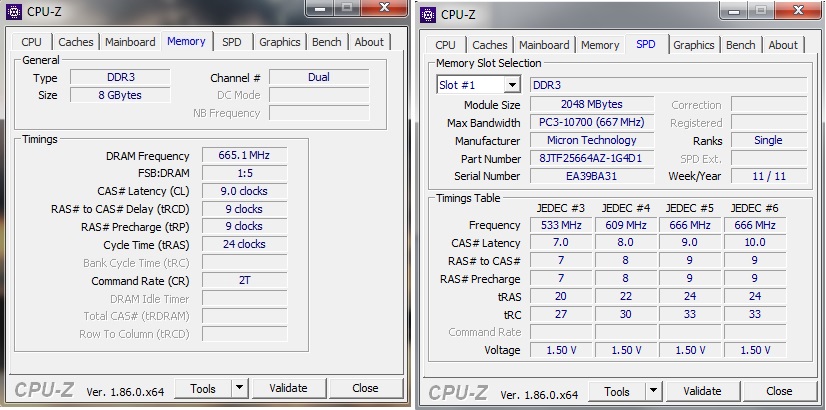
Task: Expand Tools dropdown arrow in right window
Action: (653, 392)
